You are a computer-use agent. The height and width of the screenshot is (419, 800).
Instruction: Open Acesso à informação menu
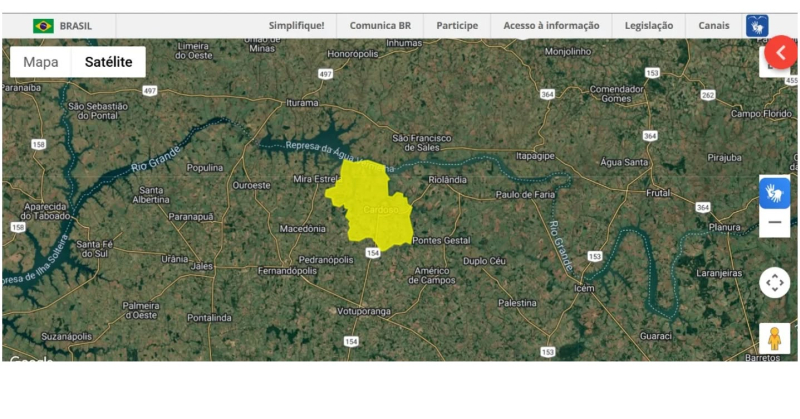click(x=552, y=26)
